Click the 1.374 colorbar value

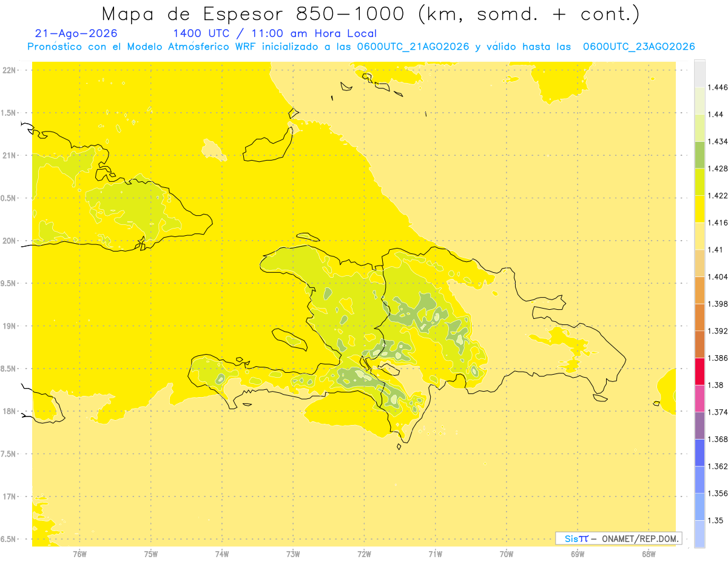[x=717, y=412]
